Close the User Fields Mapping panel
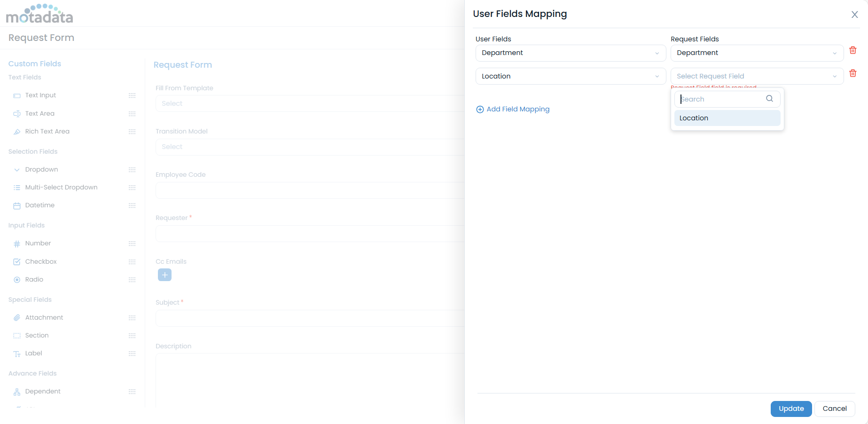This screenshot has height=424, width=868. pos(854,15)
